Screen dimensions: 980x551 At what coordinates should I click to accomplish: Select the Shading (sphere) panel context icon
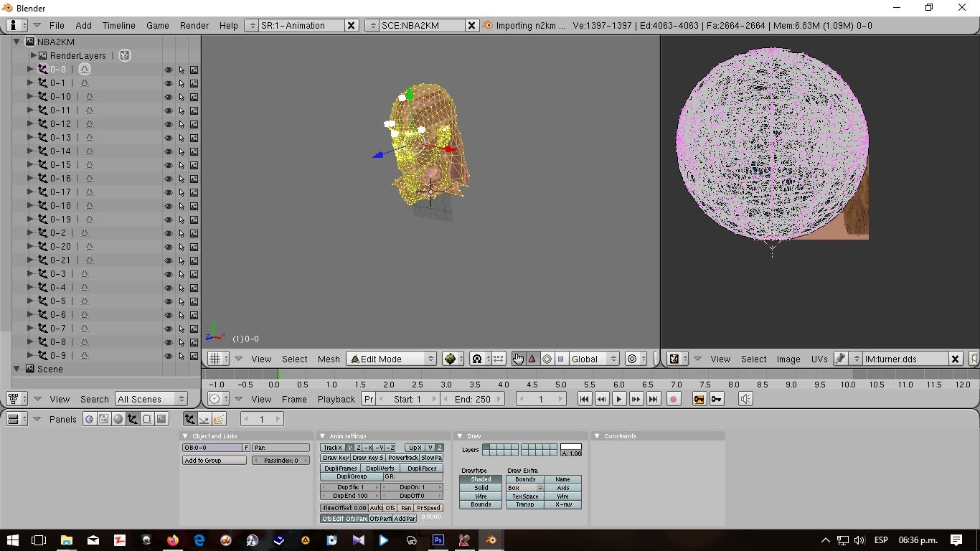click(x=118, y=419)
